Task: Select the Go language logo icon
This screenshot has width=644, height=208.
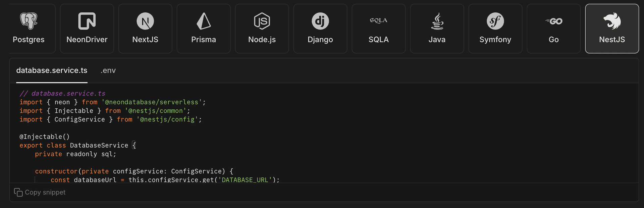Action: click(553, 21)
